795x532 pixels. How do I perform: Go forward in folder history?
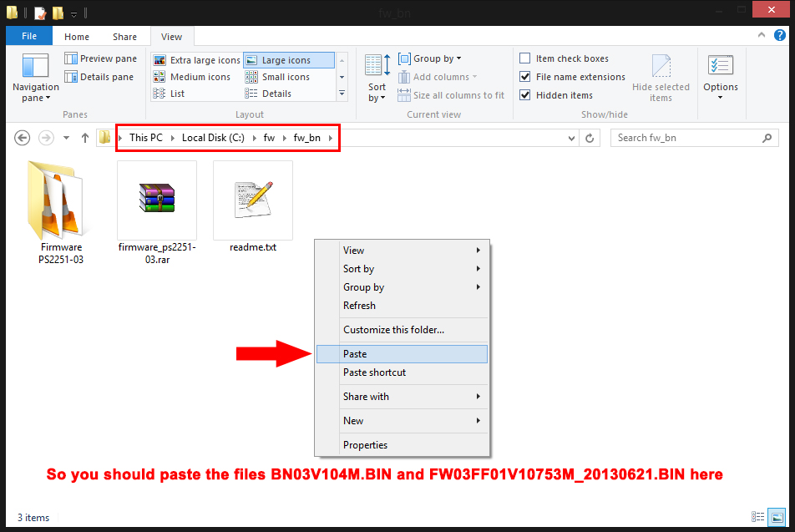(x=46, y=138)
